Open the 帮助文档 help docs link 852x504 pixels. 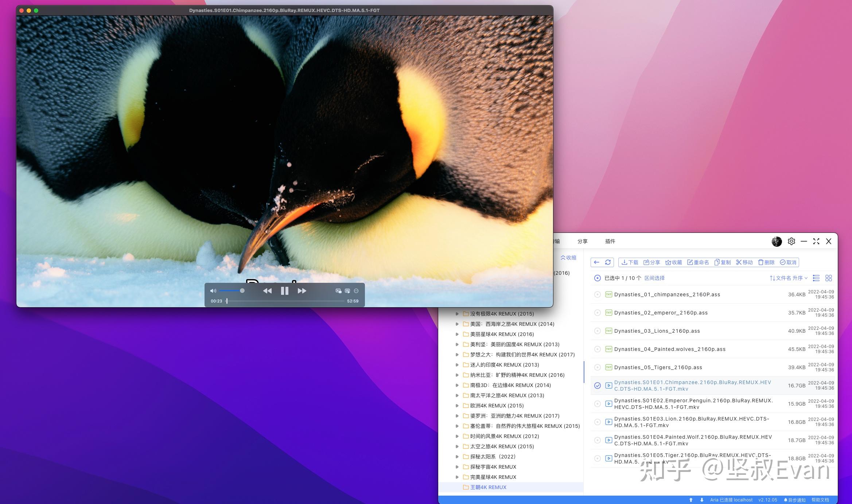[x=820, y=500]
